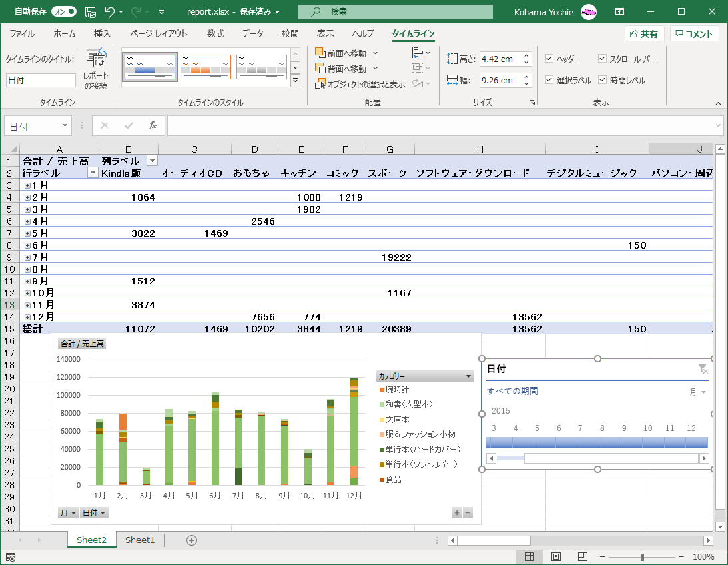Screen dimensions: 728x565
Task: Switch to Sheet1 tab
Action: click(x=139, y=540)
